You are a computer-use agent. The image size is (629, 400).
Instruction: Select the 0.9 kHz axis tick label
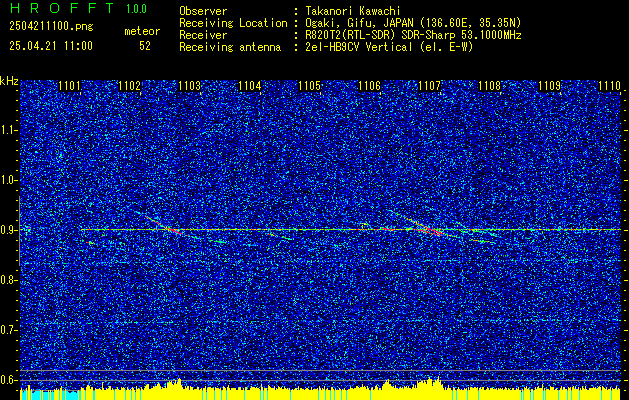point(8,230)
